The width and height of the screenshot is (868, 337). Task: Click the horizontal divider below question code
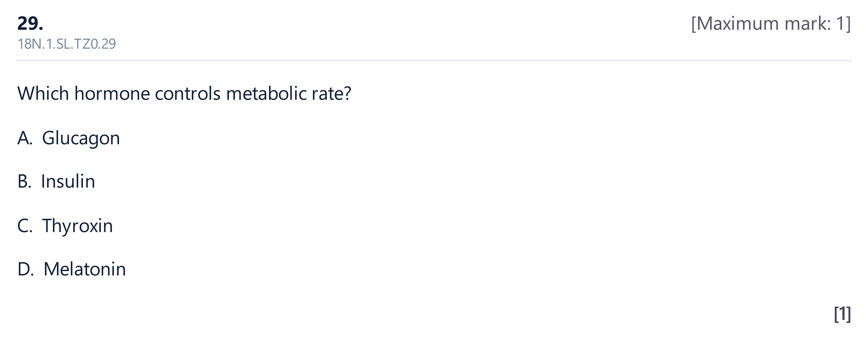coord(434,60)
